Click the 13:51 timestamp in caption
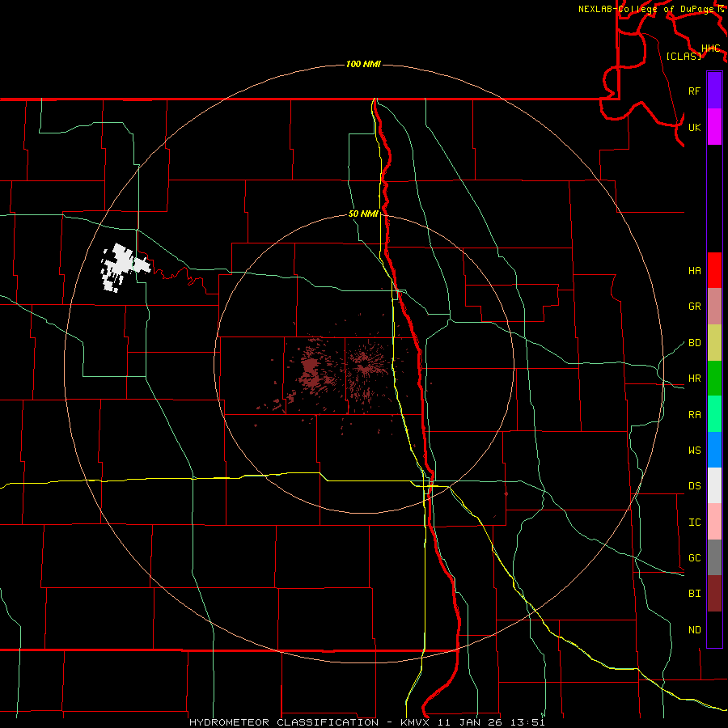Viewport: 728px width, 728px height. tap(527, 722)
